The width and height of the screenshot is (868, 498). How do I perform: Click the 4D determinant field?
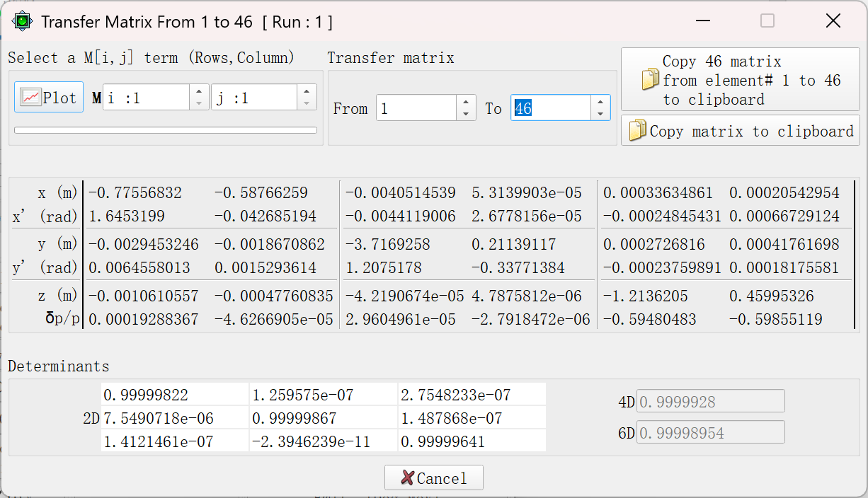711,401
